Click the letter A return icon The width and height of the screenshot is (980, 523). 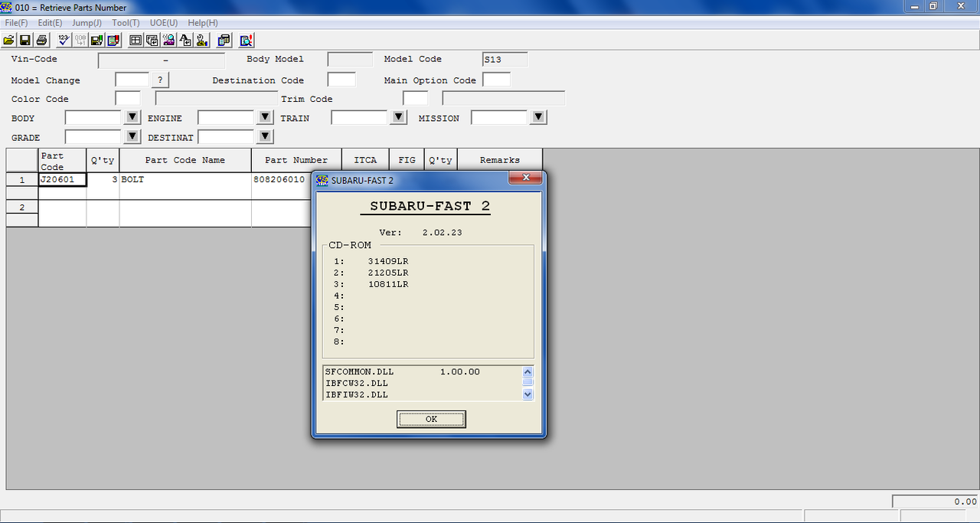(x=185, y=40)
